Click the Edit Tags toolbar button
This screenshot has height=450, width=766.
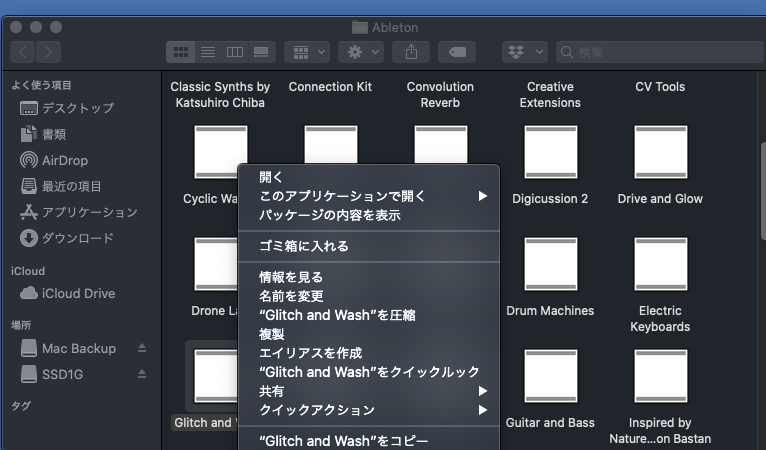click(457, 52)
